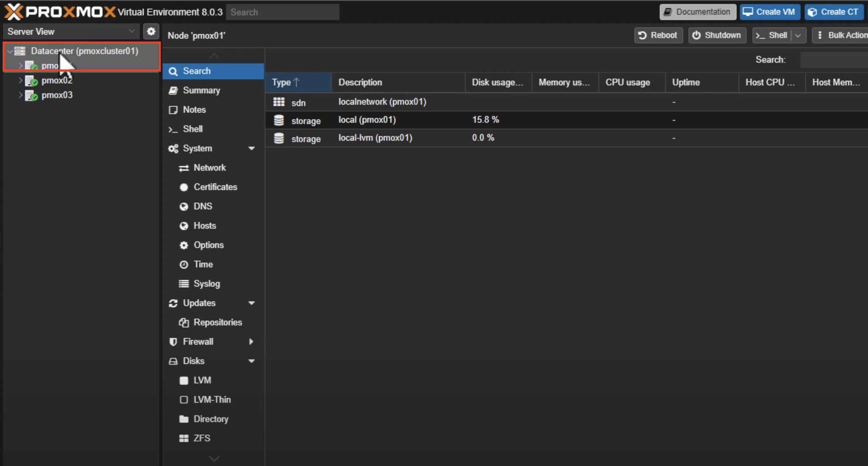Image resolution: width=868 pixels, height=466 pixels.
Task: Open the Server View gear settings icon
Action: 151,31
